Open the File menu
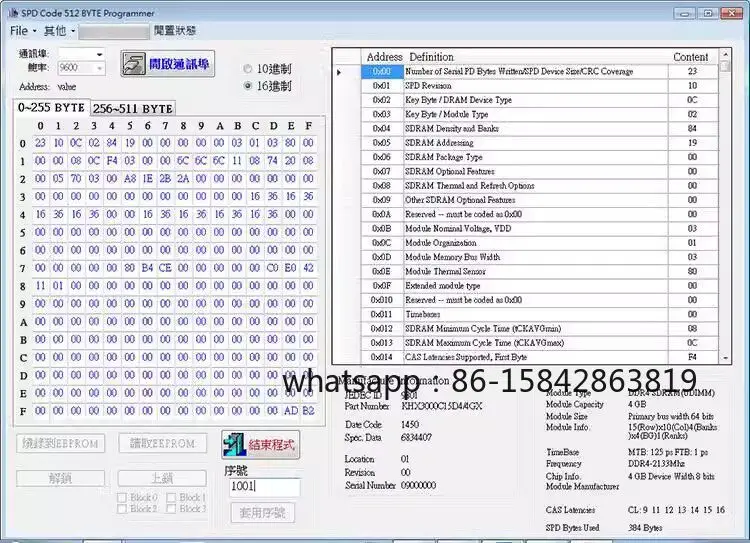 click(22, 31)
